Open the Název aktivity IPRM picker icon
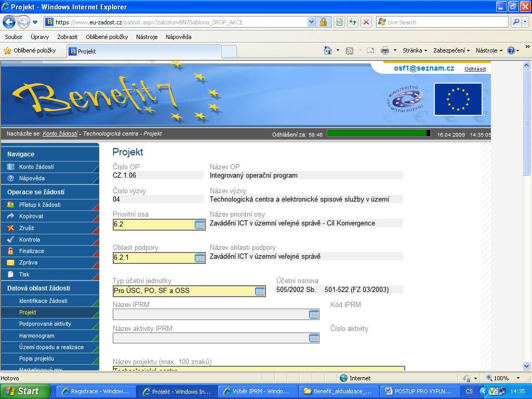Screen dimensions: 532x399 (314, 338)
